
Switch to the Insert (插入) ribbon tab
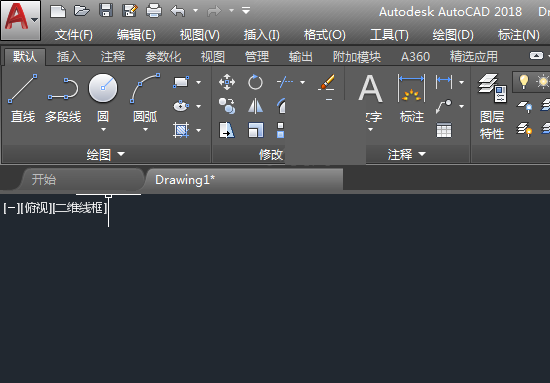pyautogui.click(x=69, y=56)
